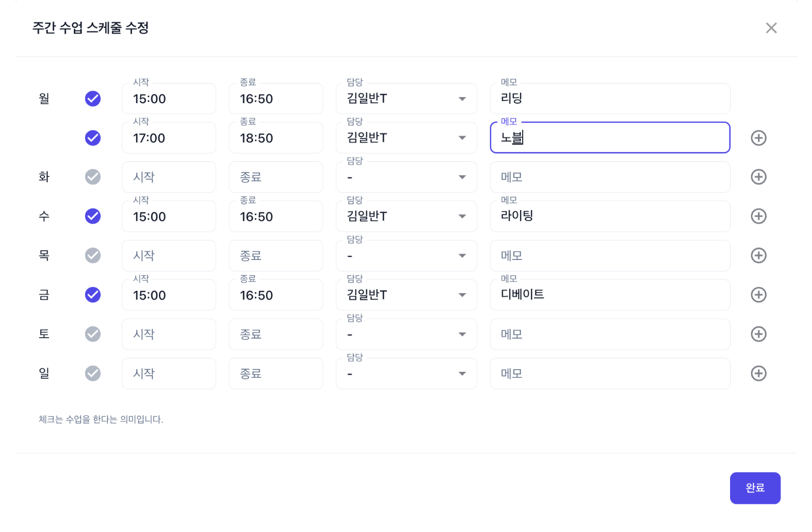Focus the 17:00 시작 time field
The image size is (812, 532).
coord(169,138)
